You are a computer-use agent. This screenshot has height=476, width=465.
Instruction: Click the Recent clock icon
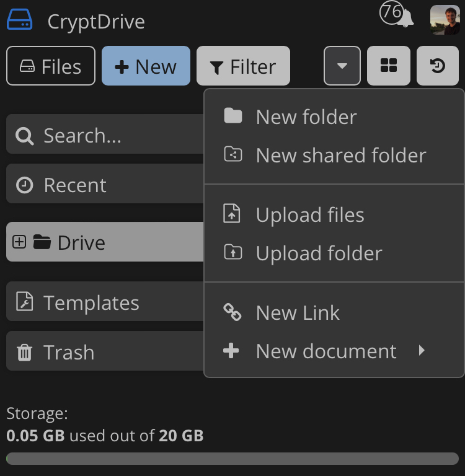tap(24, 185)
